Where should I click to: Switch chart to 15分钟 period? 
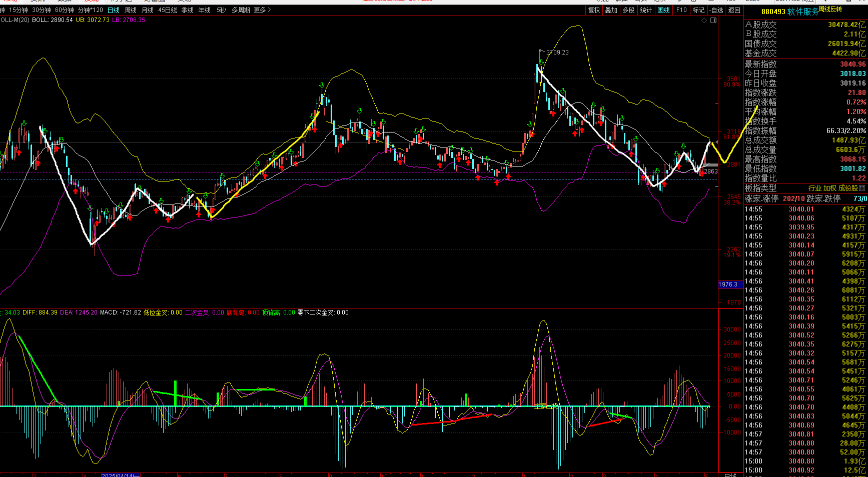click(x=19, y=10)
